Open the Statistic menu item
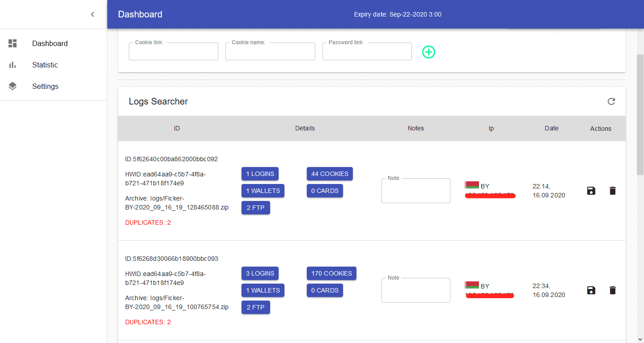The width and height of the screenshot is (644, 343). pos(45,65)
